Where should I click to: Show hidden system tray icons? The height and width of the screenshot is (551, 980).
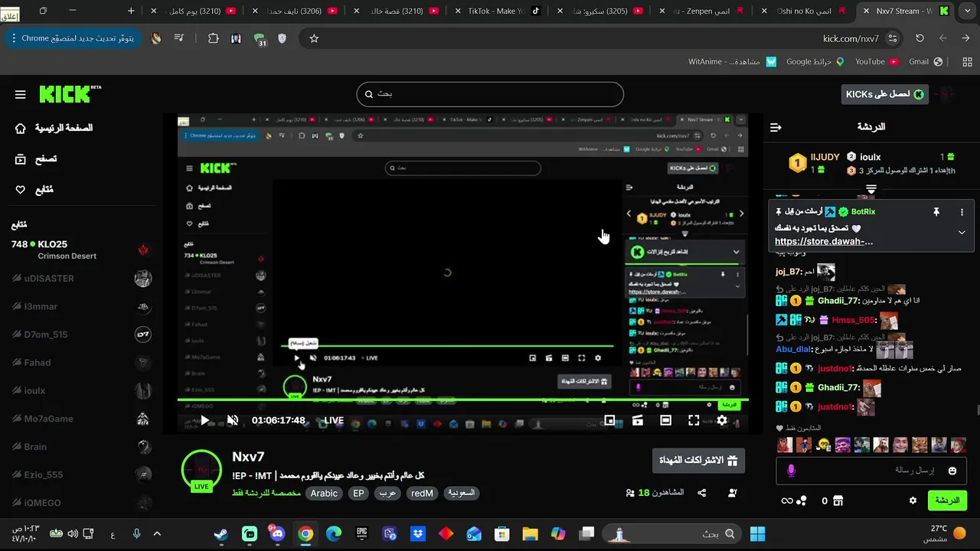(x=157, y=534)
